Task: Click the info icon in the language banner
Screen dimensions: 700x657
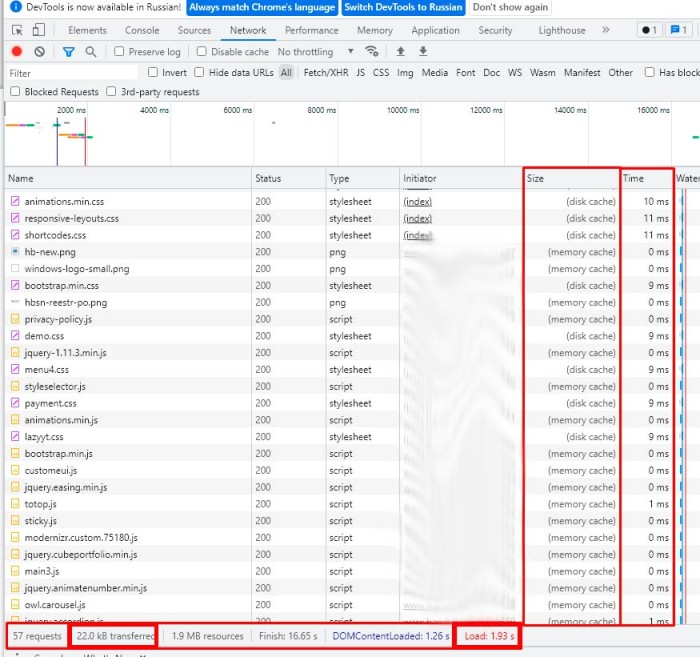Action: click(x=16, y=7)
